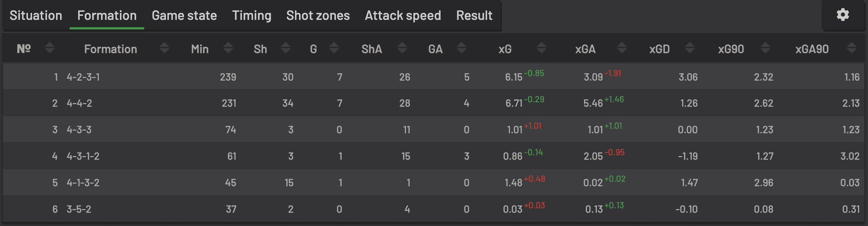Screen dimensions: 868x226
Task: Click the G column sort arrows
Action: point(334,48)
